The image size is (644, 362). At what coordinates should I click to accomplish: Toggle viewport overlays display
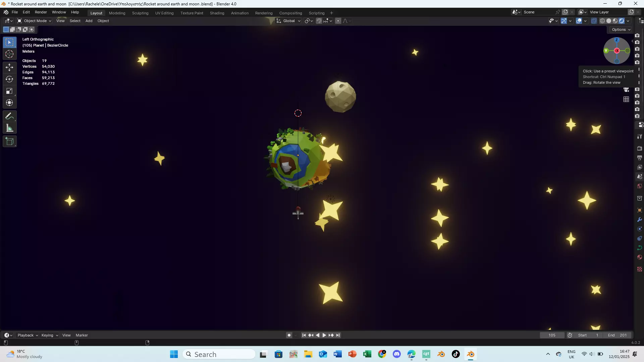point(579,21)
